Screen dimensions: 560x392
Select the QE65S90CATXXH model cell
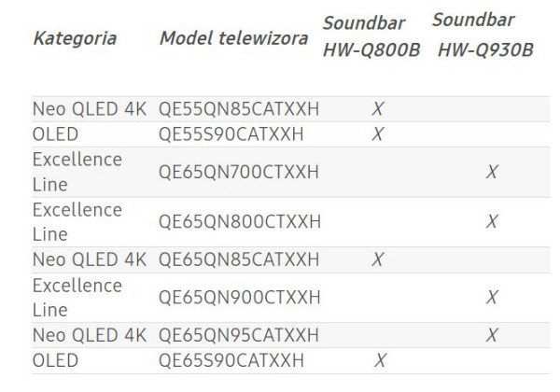click(x=231, y=359)
